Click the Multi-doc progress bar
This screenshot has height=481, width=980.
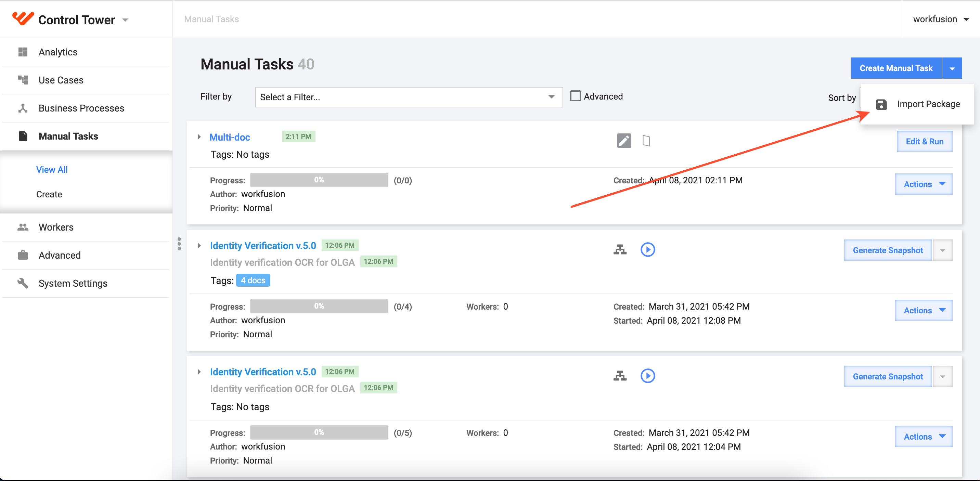pos(319,180)
